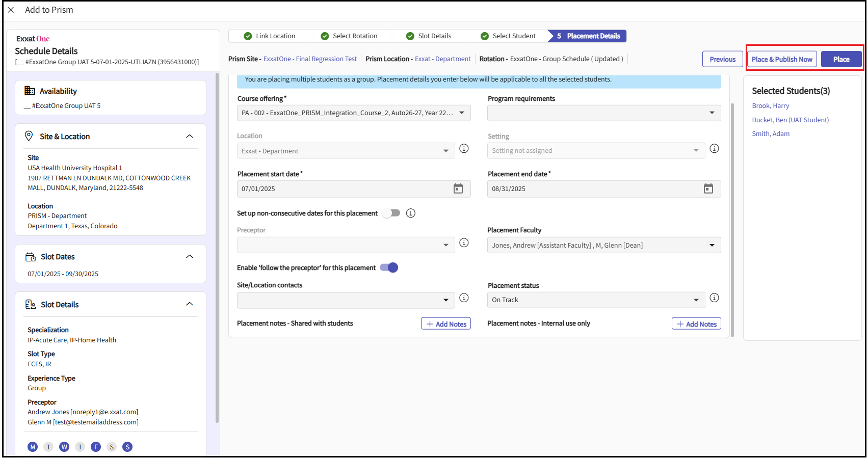Image resolution: width=868 pixels, height=458 pixels.
Task: Open the Ducket, Ben student link
Action: click(x=790, y=120)
